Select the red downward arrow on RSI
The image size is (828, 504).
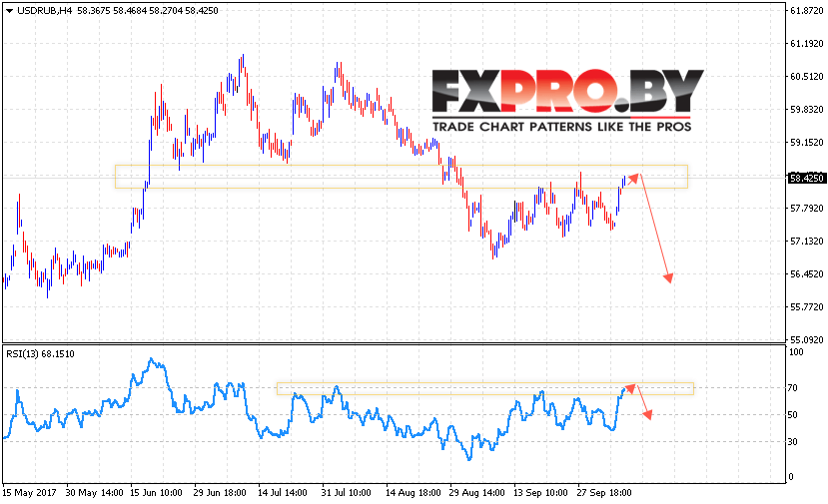point(645,402)
